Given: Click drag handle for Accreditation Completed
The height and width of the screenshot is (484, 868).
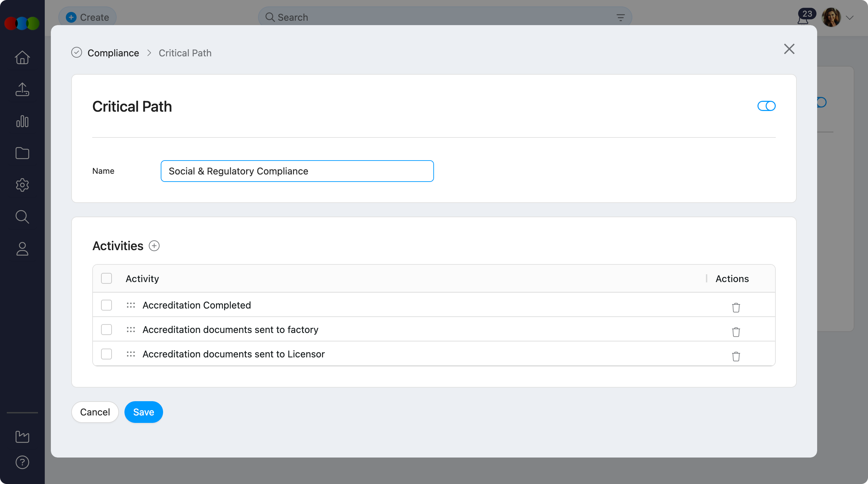Looking at the screenshot, I should [x=131, y=305].
